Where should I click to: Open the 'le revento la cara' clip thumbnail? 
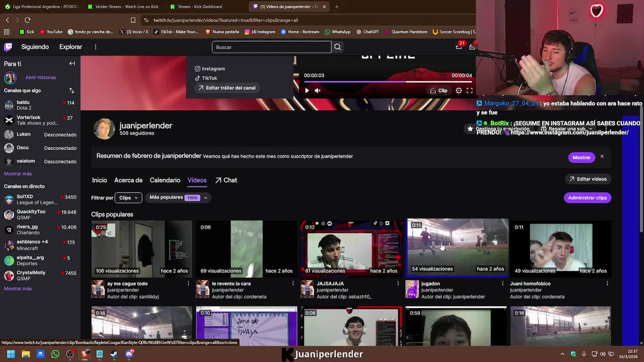point(247,249)
